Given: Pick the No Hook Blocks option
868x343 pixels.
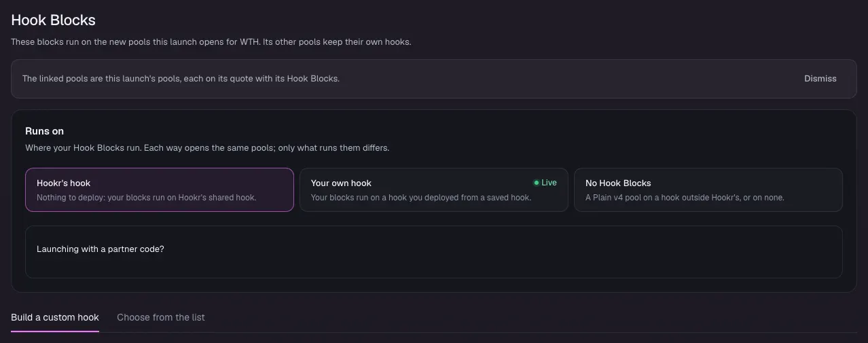Looking at the screenshot, I should coord(708,189).
